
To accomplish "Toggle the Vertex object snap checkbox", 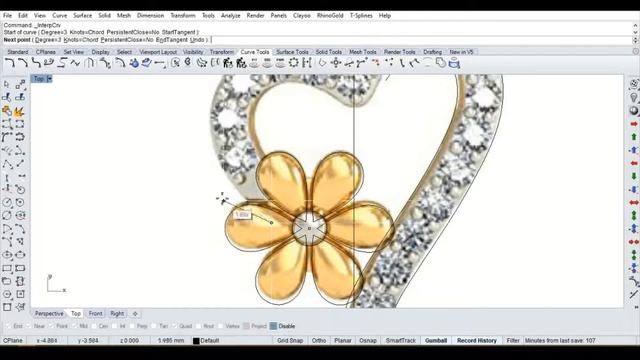I will point(220,326).
